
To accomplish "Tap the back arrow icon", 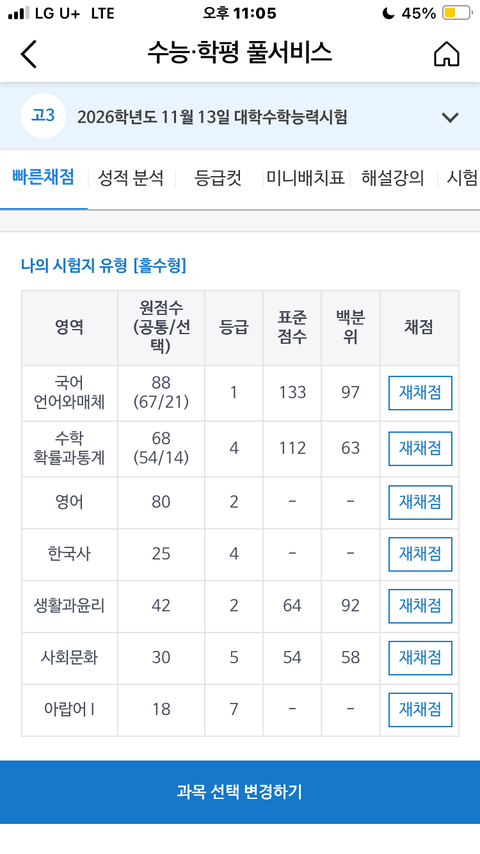I will 29,54.
